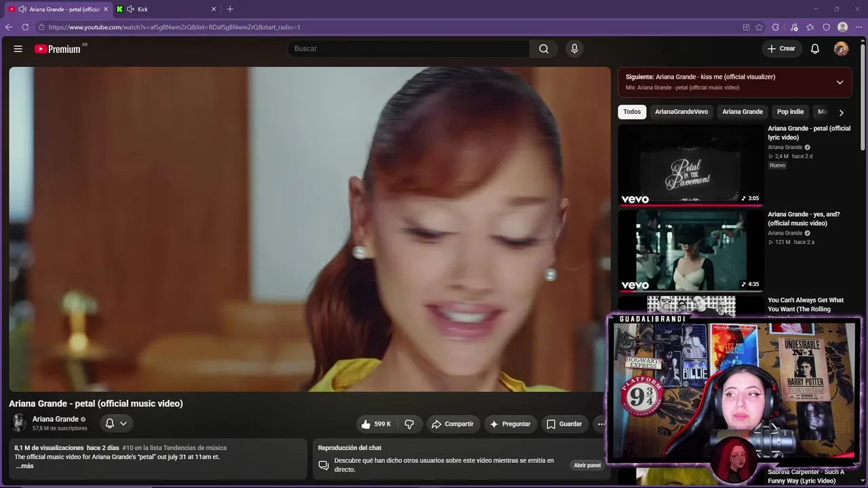Open the petal (official lyric video) title
This screenshot has width=868, height=488.
point(809,133)
